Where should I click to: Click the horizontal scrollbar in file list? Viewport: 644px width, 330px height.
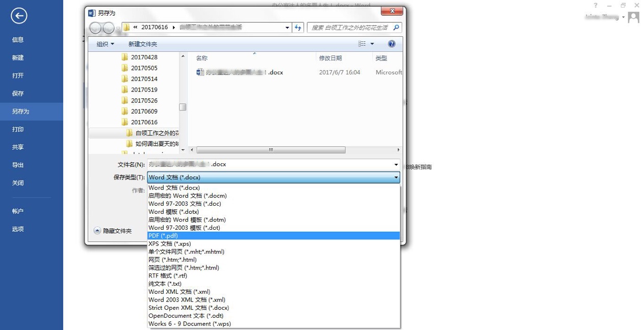(x=271, y=150)
